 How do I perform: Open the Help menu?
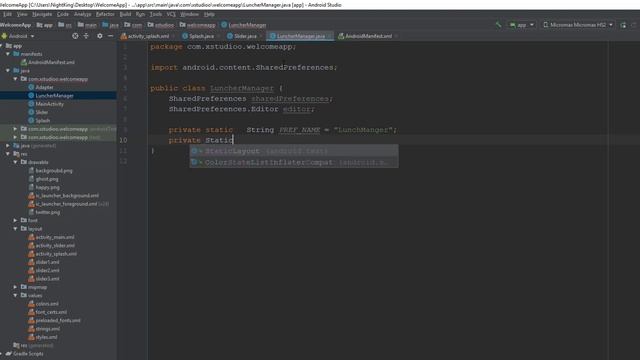coord(209,14)
